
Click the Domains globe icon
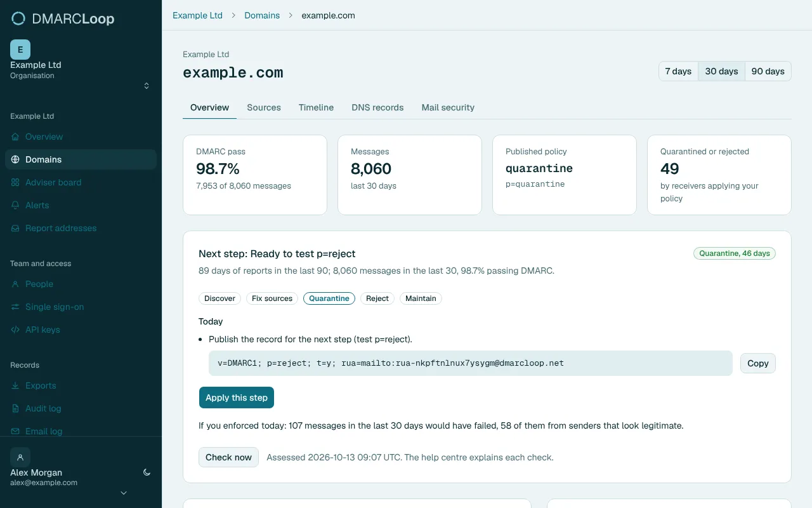[15, 159]
